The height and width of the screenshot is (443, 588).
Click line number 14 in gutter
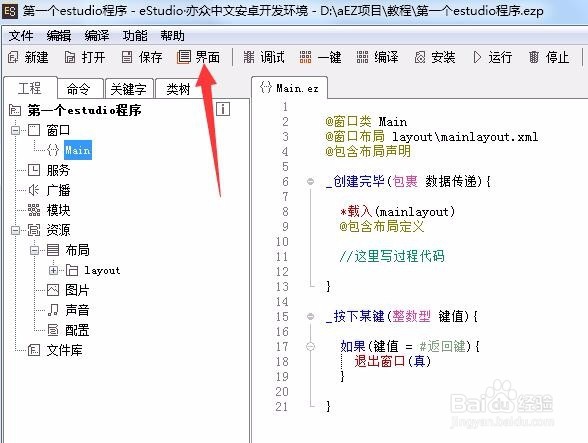point(282,302)
